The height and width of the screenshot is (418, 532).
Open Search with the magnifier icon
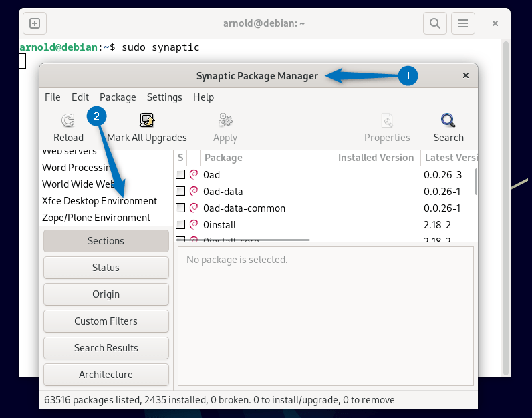point(448,120)
